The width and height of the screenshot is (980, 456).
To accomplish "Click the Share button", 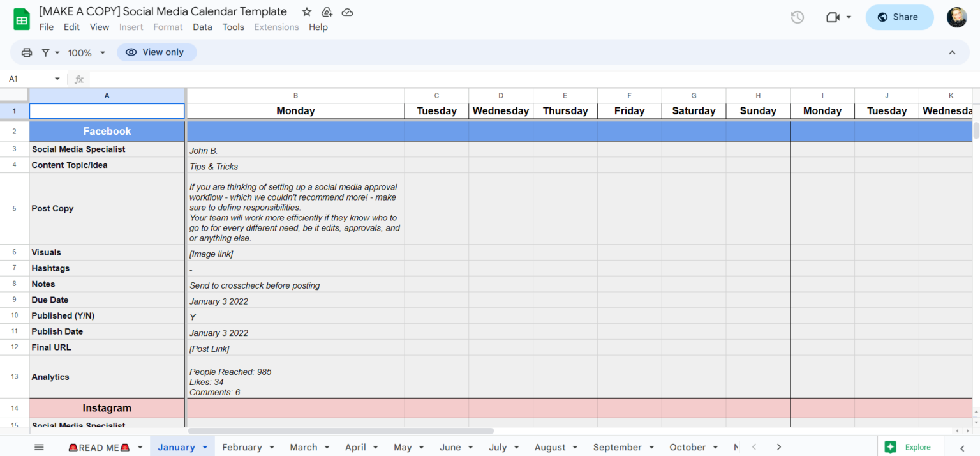I will coord(900,17).
